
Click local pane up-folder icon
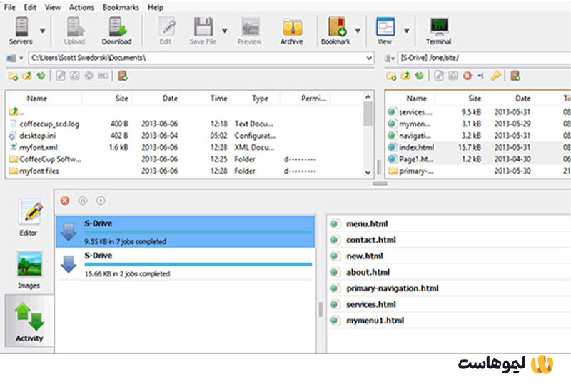click(27, 76)
